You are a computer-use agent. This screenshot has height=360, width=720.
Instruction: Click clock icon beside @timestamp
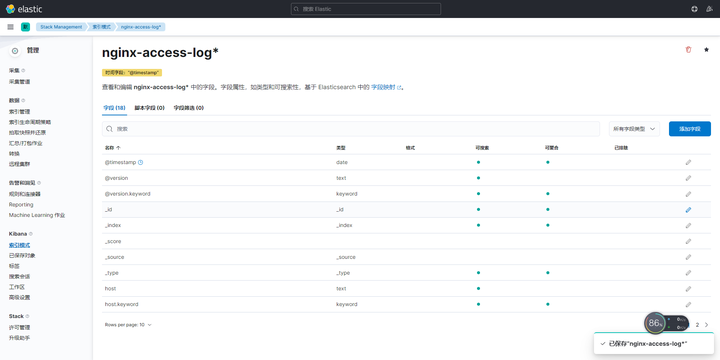141,162
